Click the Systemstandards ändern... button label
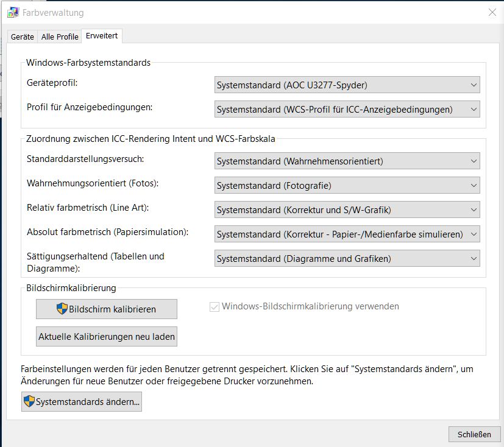This screenshot has width=504, height=447. (x=88, y=403)
